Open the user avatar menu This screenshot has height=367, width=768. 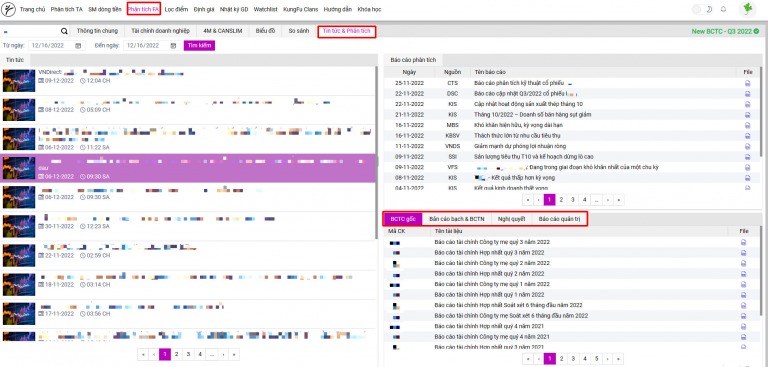tap(747, 9)
